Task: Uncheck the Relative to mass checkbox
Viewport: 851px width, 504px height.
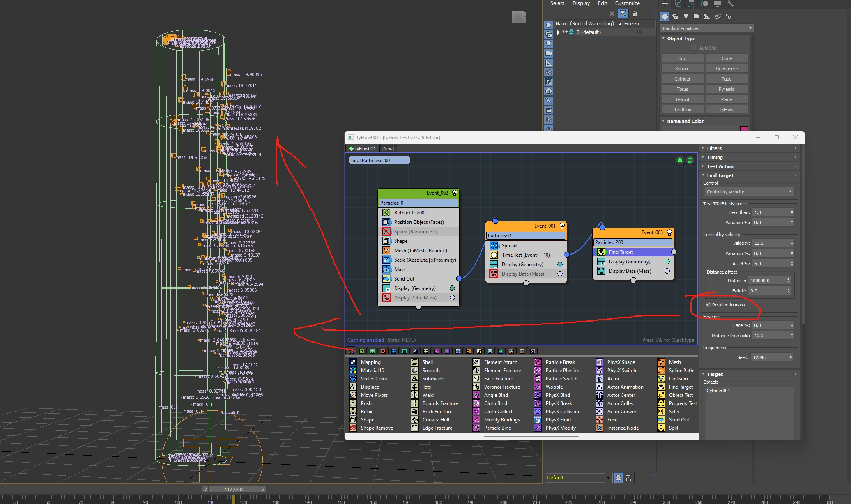Action: [x=708, y=305]
